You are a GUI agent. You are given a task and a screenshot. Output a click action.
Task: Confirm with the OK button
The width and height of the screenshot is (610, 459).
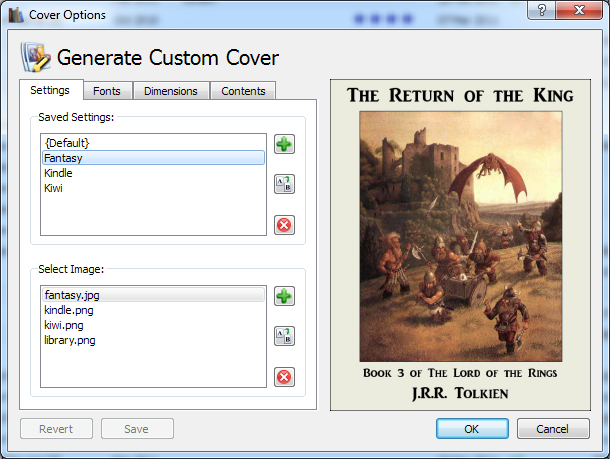click(472, 429)
